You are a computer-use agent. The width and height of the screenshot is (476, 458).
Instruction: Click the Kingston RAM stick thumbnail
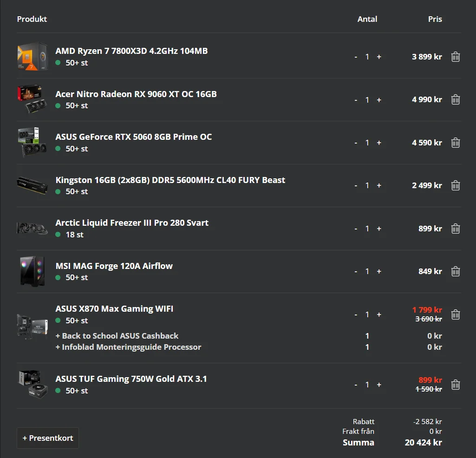click(33, 185)
